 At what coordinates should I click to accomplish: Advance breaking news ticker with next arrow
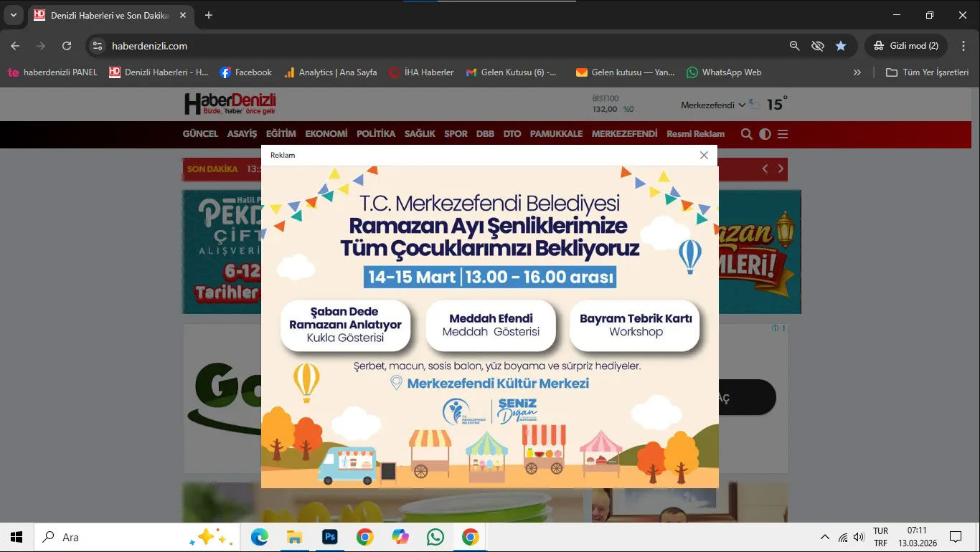(781, 169)
